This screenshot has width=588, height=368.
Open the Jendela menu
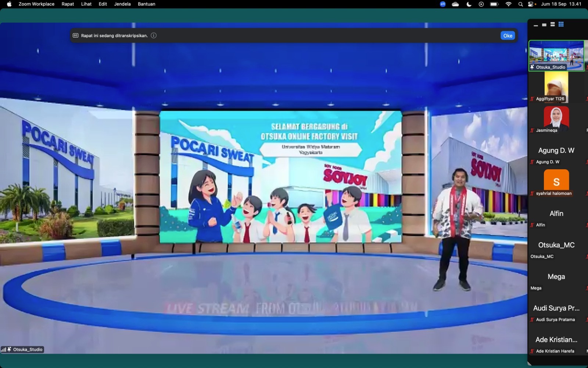(x=122, y=4)
